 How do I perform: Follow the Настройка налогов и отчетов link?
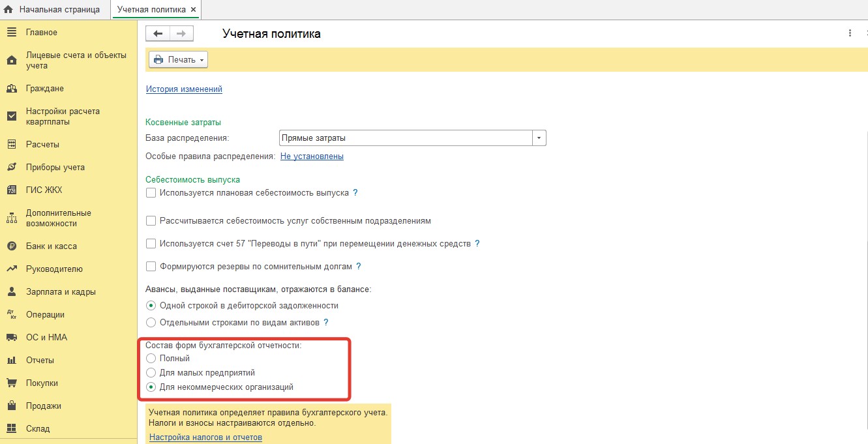tap(205, 437)
